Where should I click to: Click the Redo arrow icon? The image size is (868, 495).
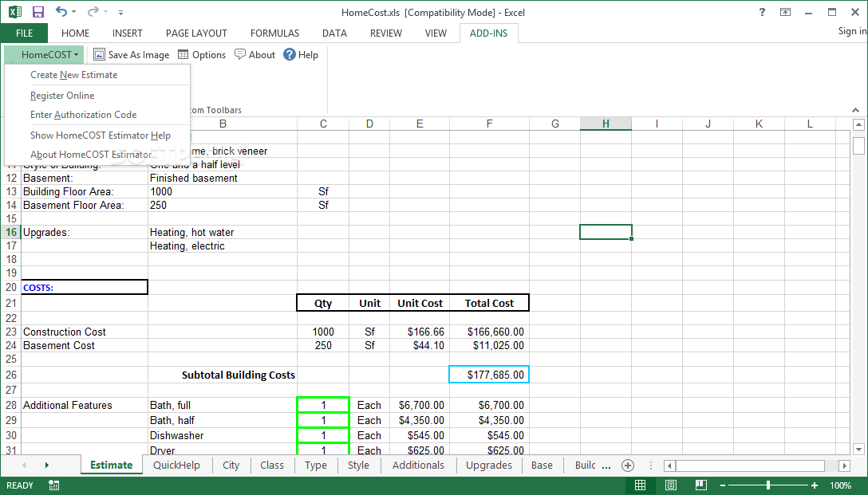coord(93,12)
